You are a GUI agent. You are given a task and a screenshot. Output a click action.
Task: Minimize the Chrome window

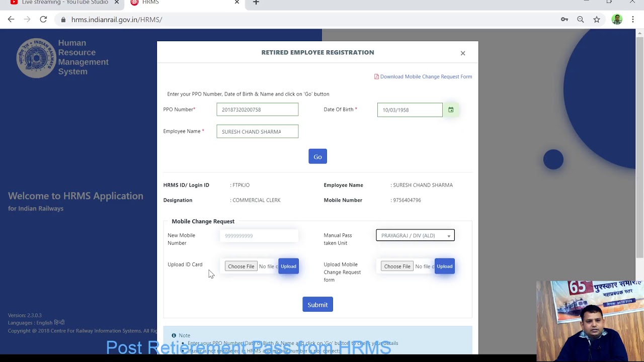click(x=586, y=2)
